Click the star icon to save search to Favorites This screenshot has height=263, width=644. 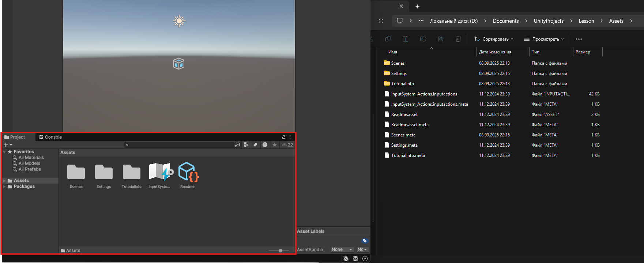click(274, 145)
